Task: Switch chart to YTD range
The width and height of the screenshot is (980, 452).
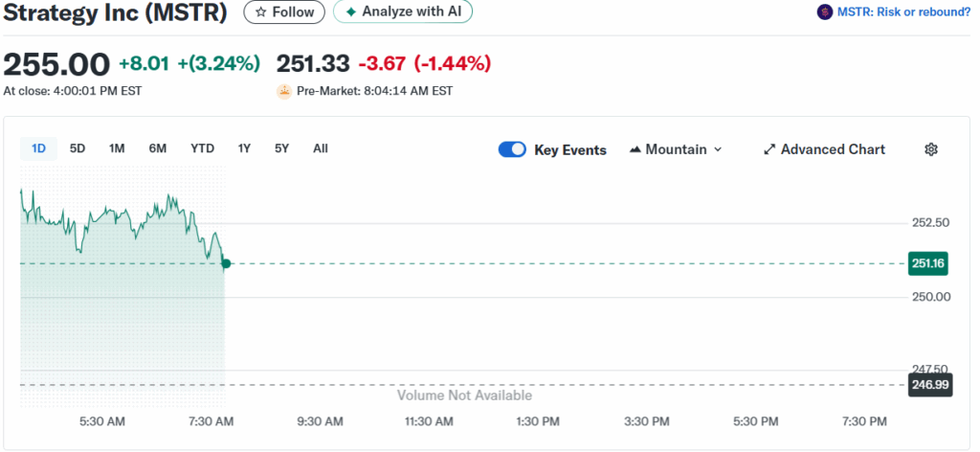Action: pos(202,148)
